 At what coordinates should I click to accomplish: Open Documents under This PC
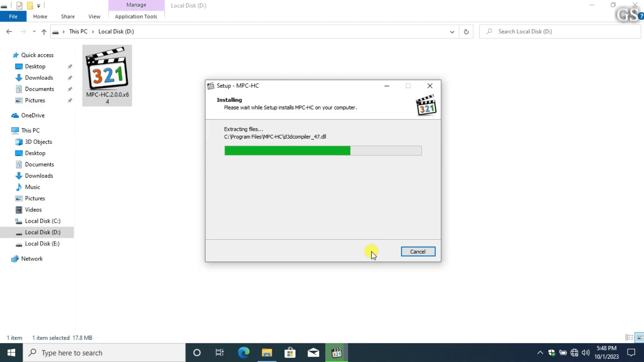[x=39, y=165]
